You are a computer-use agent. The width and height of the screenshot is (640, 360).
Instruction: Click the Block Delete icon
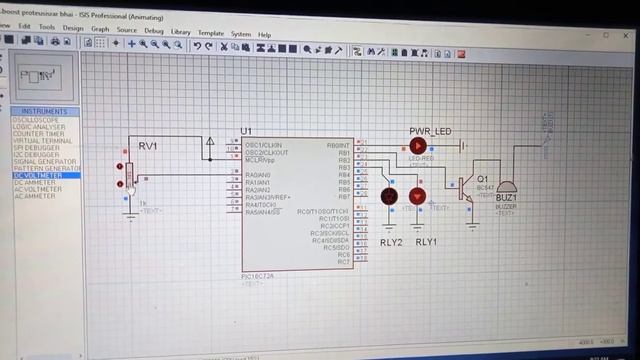293,49
